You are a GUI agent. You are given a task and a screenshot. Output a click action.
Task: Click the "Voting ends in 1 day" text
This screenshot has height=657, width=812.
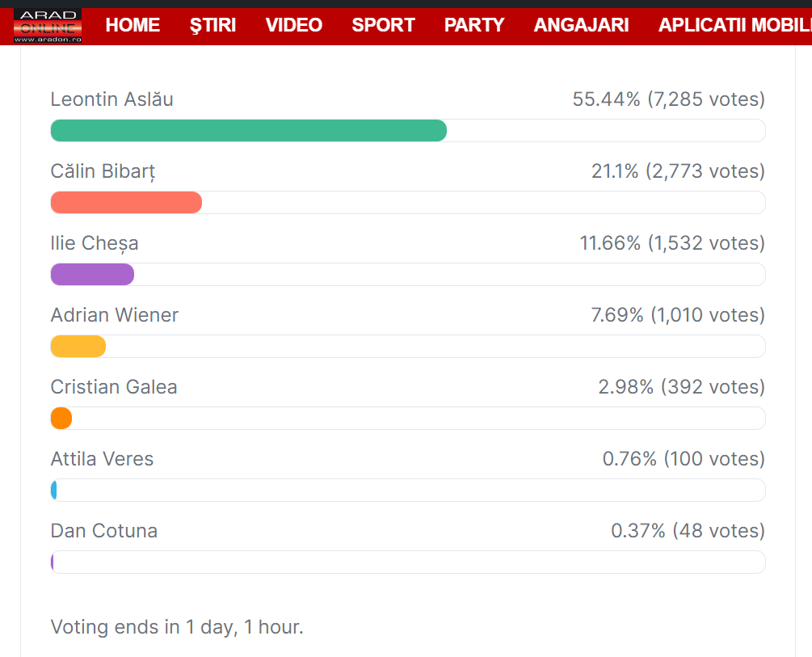tap(177, 627)
